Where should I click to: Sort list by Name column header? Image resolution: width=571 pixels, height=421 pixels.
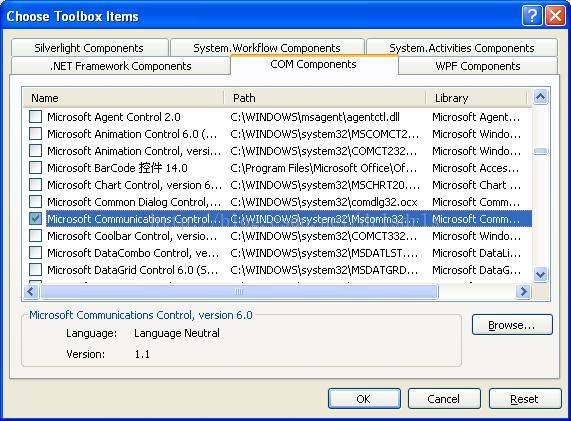123,98
